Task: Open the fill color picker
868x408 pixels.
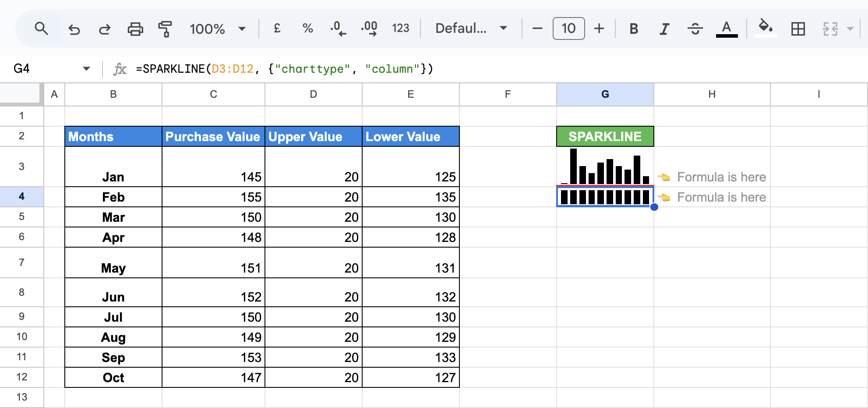Action: tap(766, 28)
